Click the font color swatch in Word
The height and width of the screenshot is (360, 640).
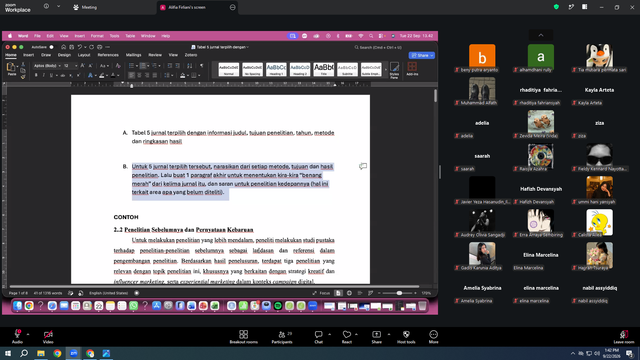pos(113,76)
